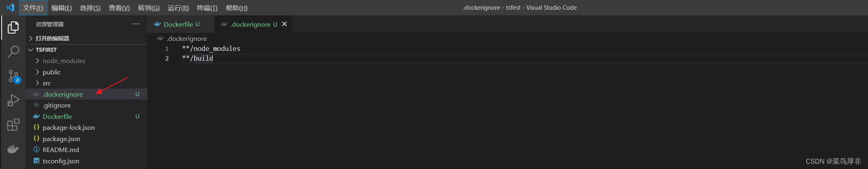Screen dimensions: 868x169
Task: Expand the 打开的编辑器 open editors section
Action: [52, 38]
